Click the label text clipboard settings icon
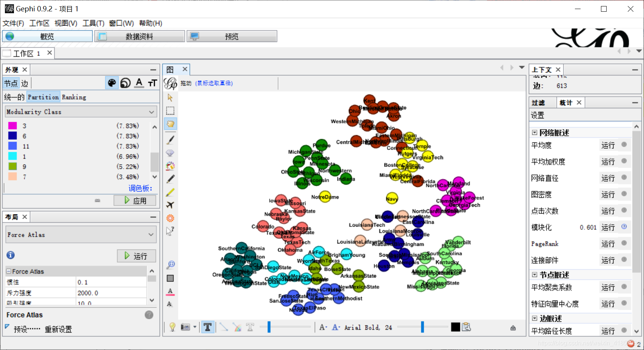This screenshot has width=644, height=350. (467, 327)
